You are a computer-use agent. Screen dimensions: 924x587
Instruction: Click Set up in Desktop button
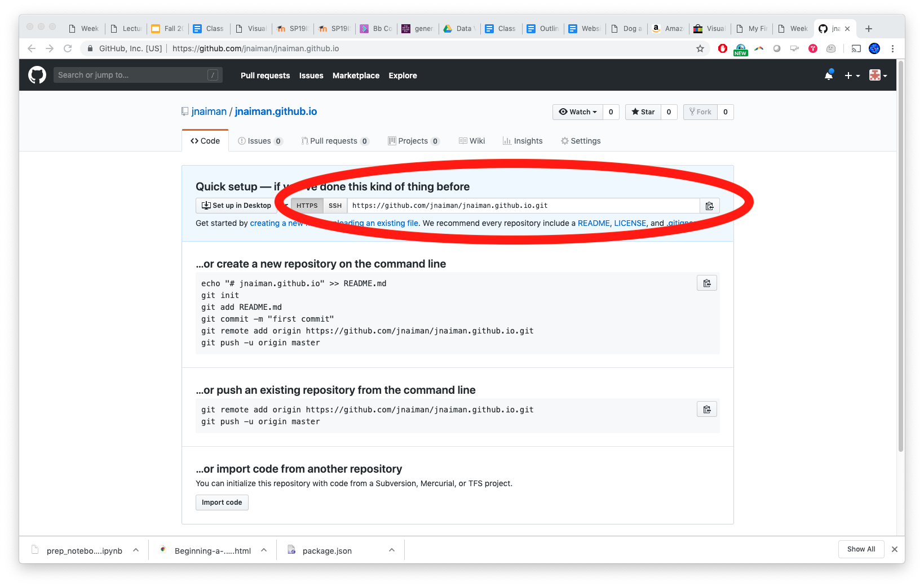click(x=237, y=206)
